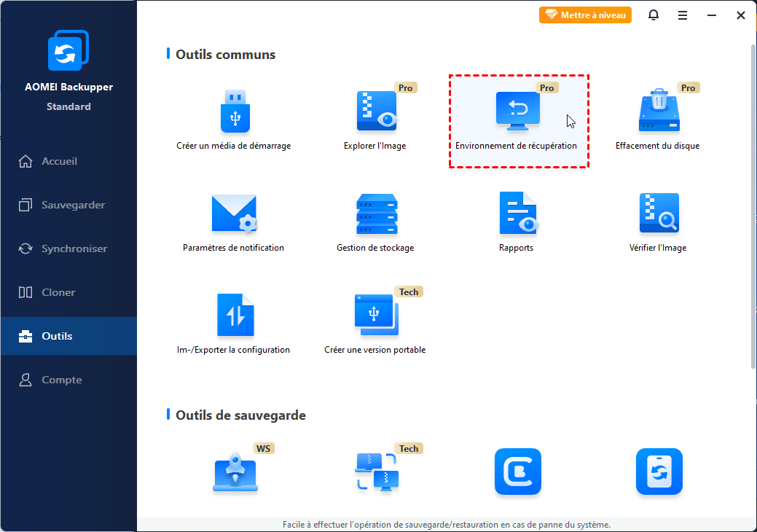Viewport: 757px width, 532px height.
Task: Close the AOMEI Backupper window
Action: (740, 15)
